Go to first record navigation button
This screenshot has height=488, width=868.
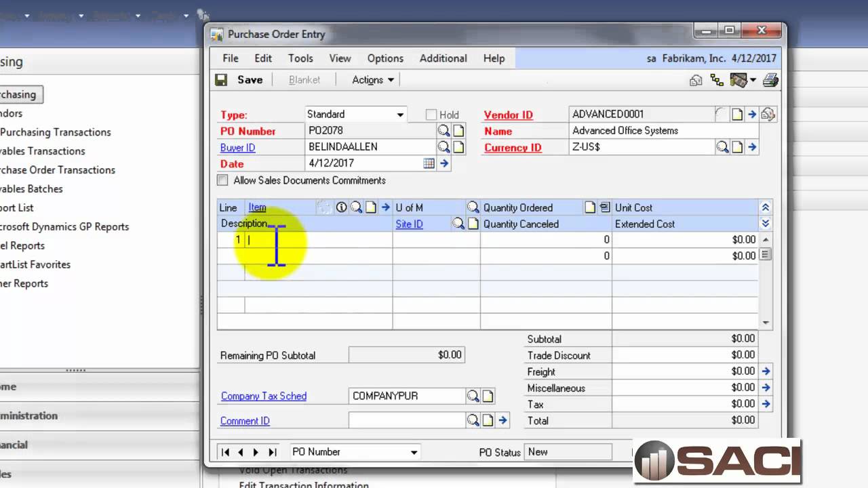click(x=226, y=452)
